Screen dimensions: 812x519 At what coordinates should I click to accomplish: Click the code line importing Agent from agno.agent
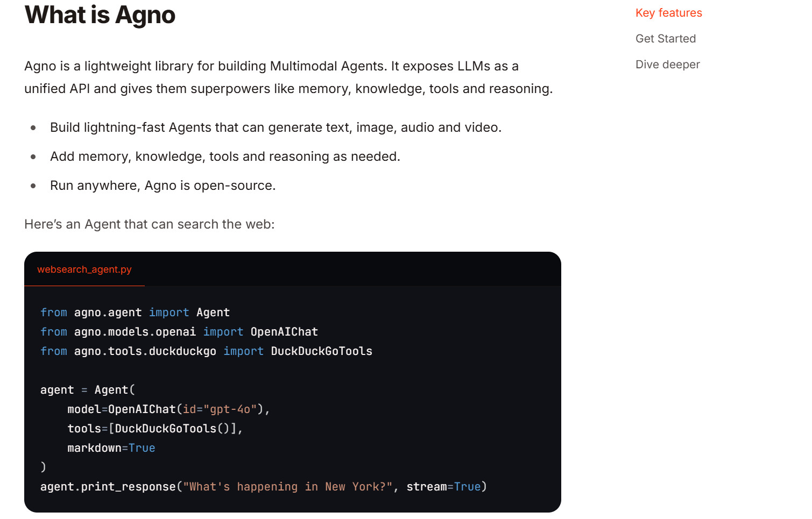[135, 312]
